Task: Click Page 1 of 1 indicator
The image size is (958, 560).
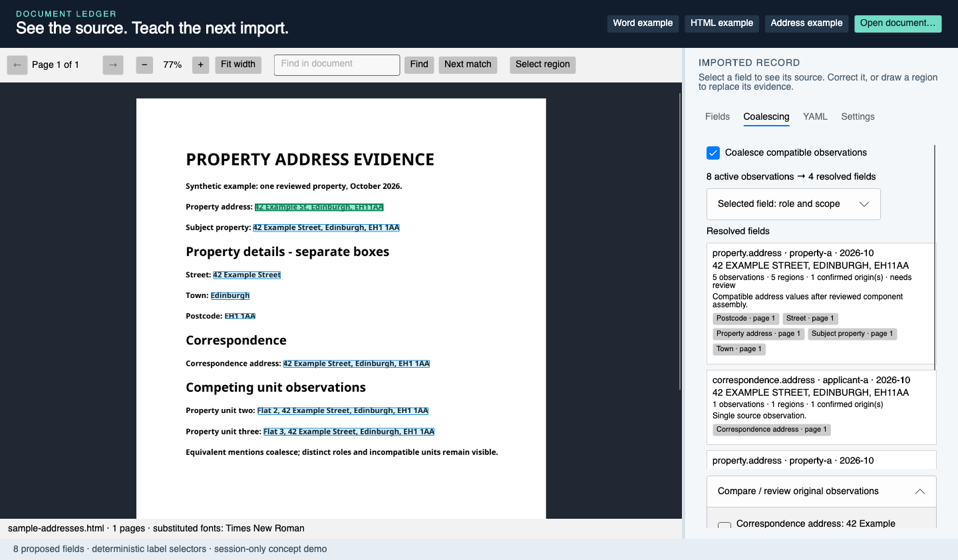Action: pyautogui.click(x=55, y=65)
